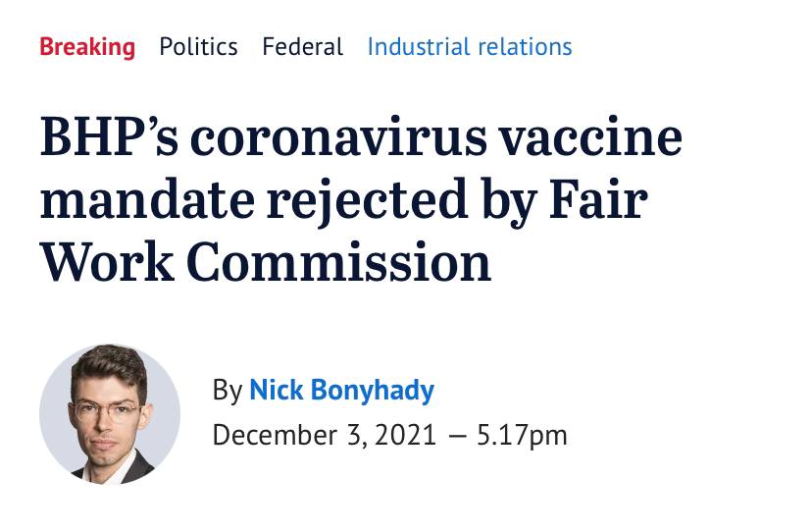Image resolution: width=812 pixels, height=532 pixels.
Task: Click the December 3, 2021 publish date
Action: click(325, 435)
